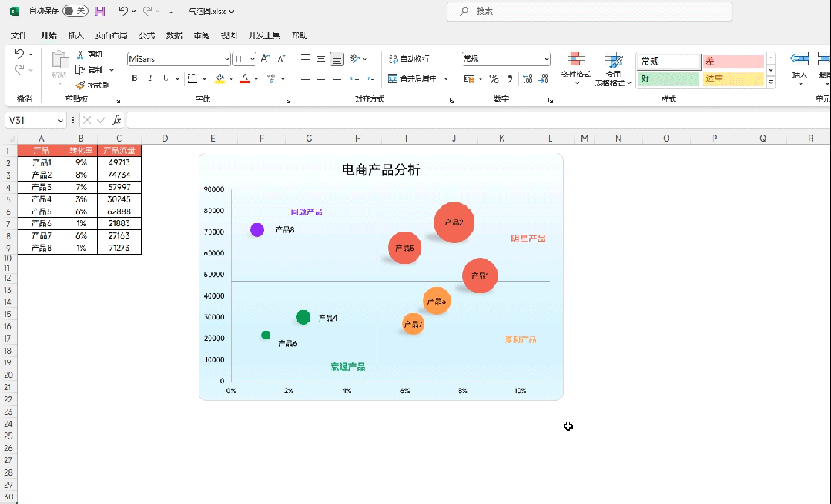This screenshot has height=504, width=831.
Task: Toggle the AutoSave (自动保存) switch
Action: click(75, 11)
